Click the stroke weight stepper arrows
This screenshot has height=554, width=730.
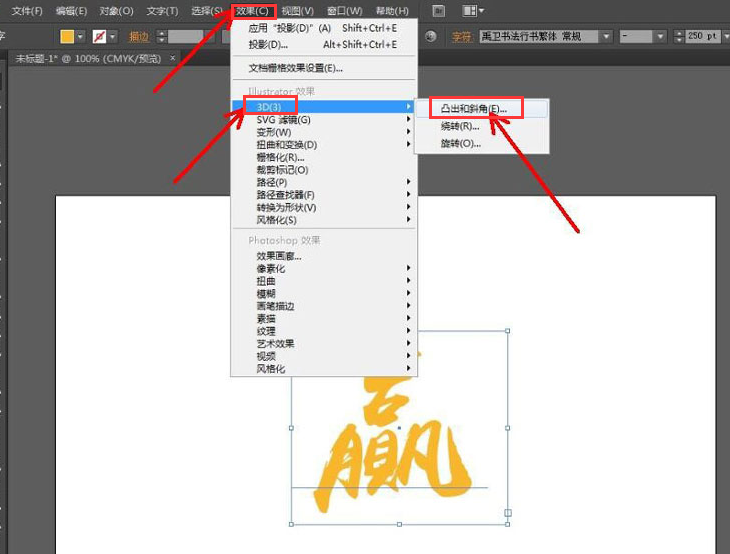161,37
